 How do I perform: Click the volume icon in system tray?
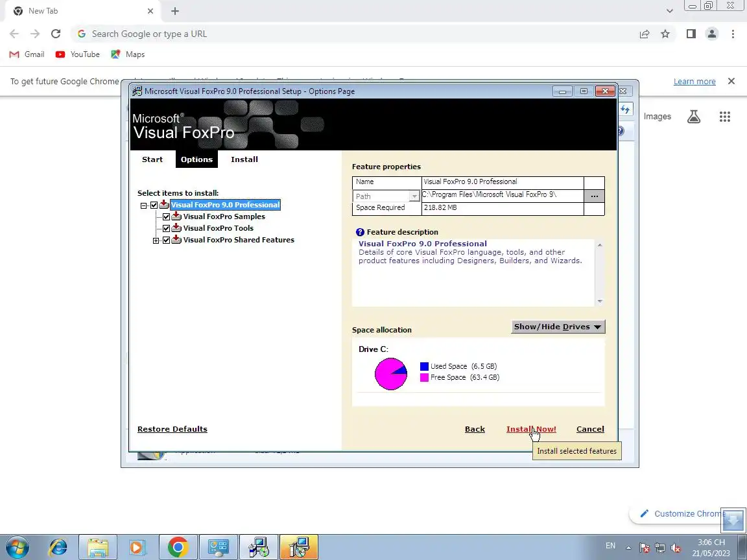675,548
